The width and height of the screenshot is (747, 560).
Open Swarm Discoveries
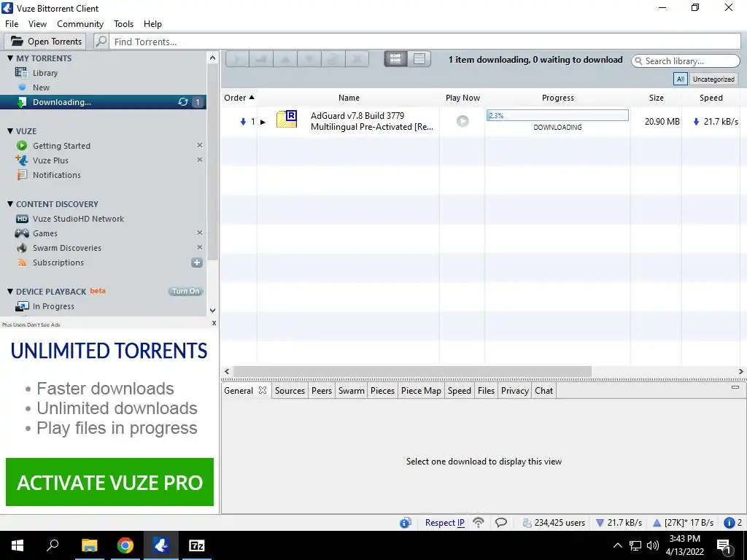(66, 248)
